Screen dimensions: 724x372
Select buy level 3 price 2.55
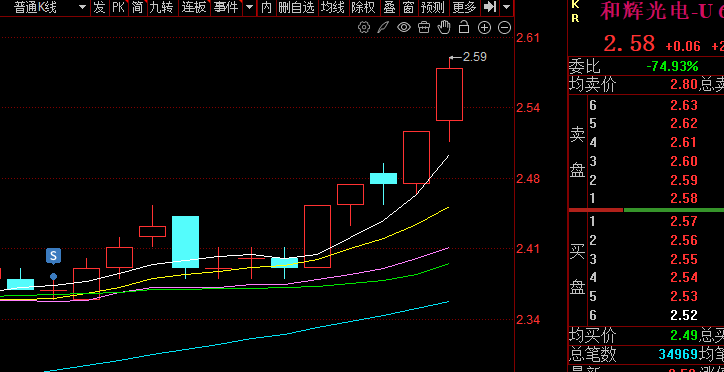[x=684, y=259]
